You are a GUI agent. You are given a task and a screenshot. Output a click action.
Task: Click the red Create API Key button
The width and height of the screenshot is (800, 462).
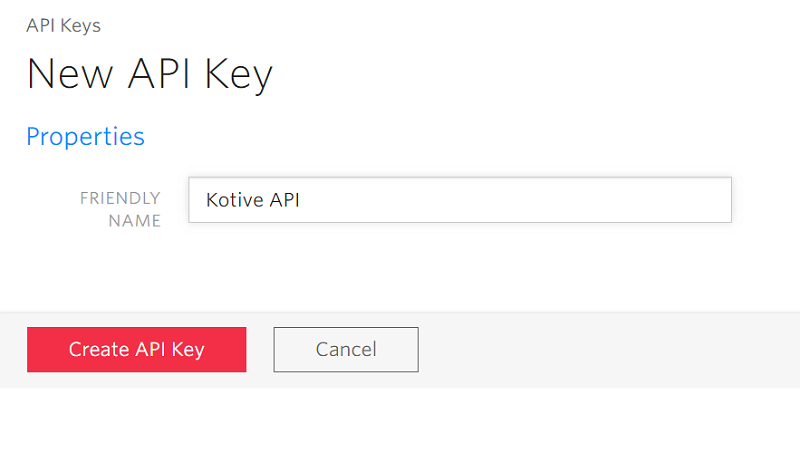pyautogui.click(x=137, y=349)
